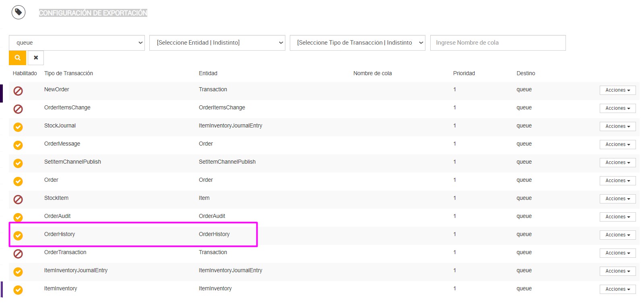Image resolution: width=644 pixels, height=306 pixels.
Task: Click the clear filters X button
Action: (36, 58)
